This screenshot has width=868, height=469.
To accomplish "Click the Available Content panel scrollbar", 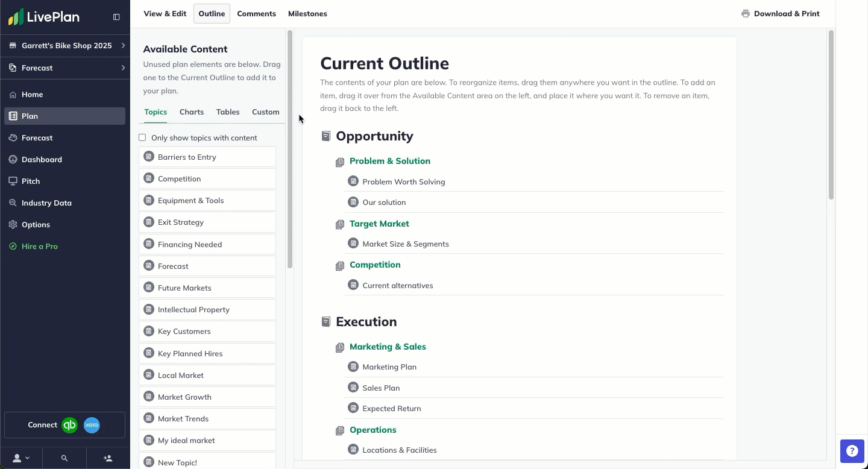I will 290,150.
